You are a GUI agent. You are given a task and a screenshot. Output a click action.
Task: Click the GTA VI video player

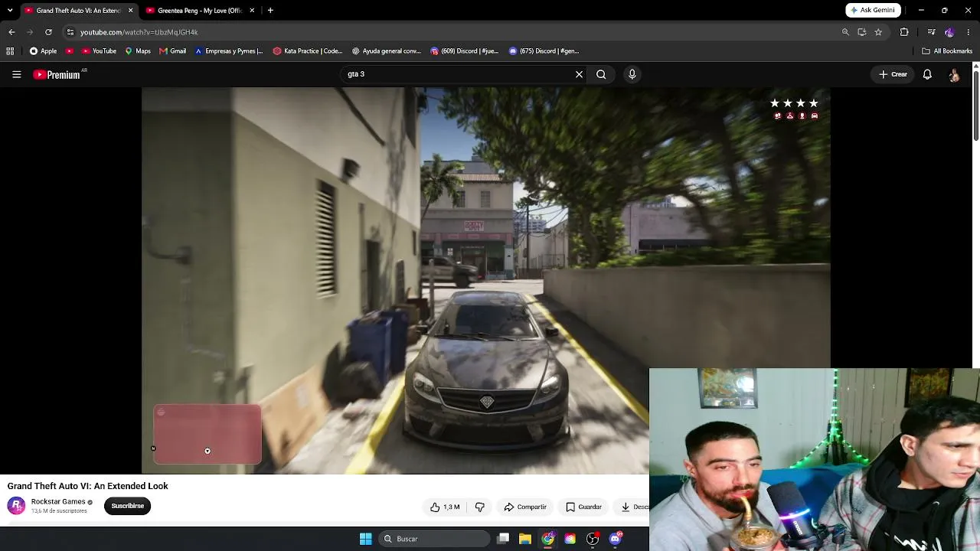[x=485, y=280]
